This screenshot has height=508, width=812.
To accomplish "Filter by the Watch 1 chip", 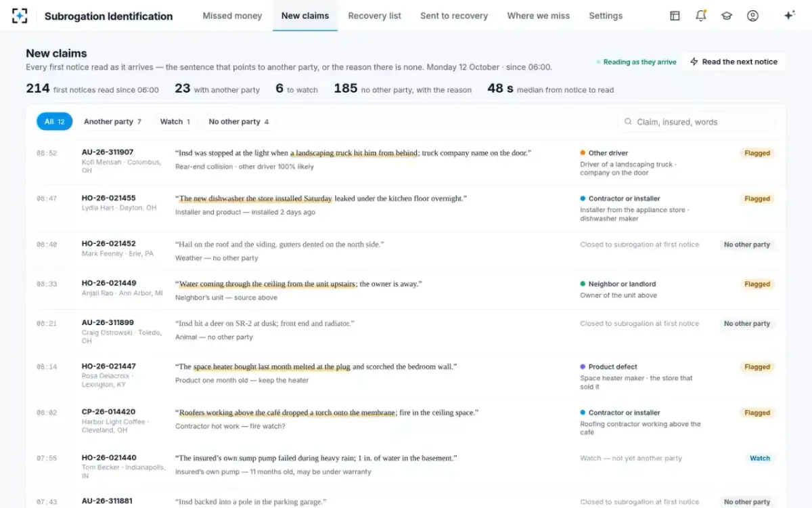I will (x=175, y=122).
